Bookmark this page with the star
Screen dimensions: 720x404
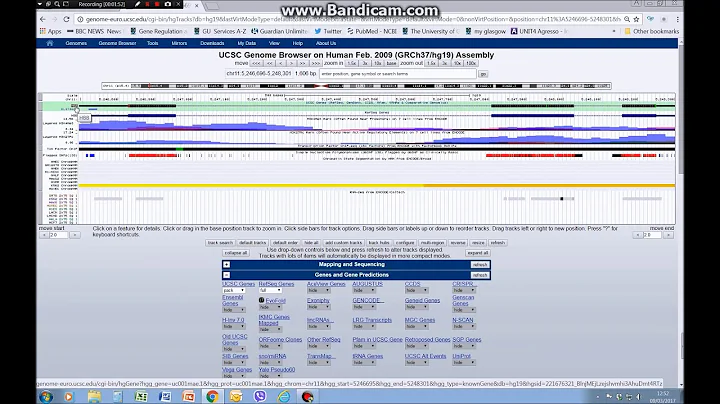coord(636,19)
